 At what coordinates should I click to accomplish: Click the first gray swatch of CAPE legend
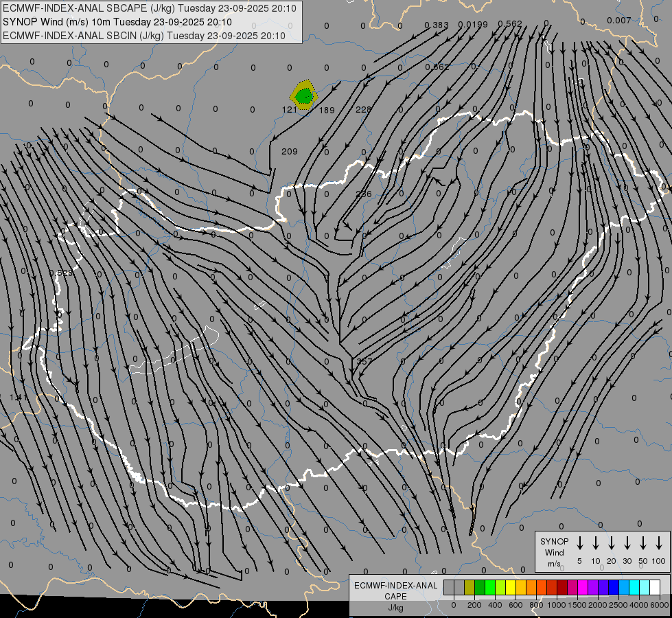449,587
